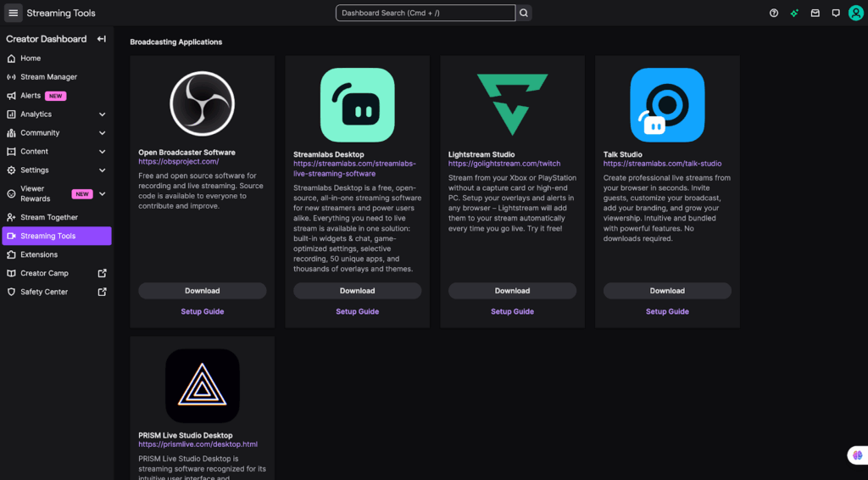The image size is (868, 480).
Task: Open the Extensions sidebar item
Action: (x=39, y=254)
